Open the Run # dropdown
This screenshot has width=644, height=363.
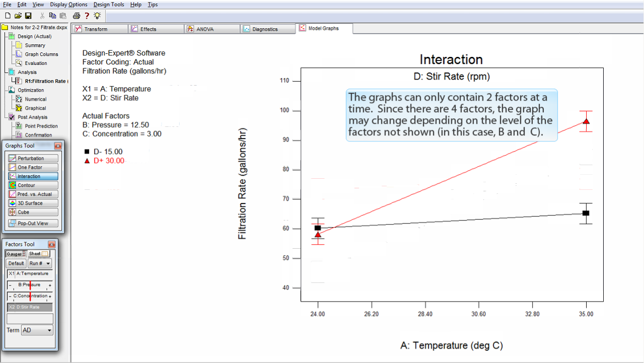click(40, 263)
